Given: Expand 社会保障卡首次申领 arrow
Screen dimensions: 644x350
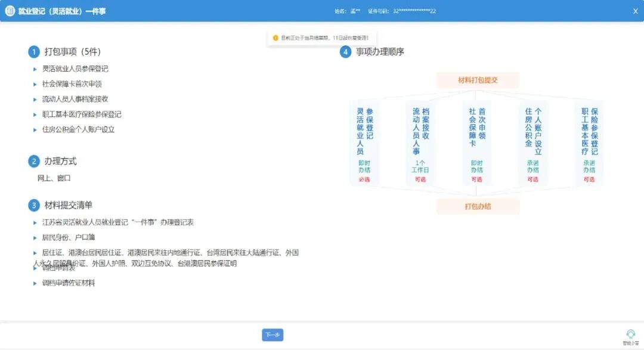Looking at the screenshot, I should (35, 84).
